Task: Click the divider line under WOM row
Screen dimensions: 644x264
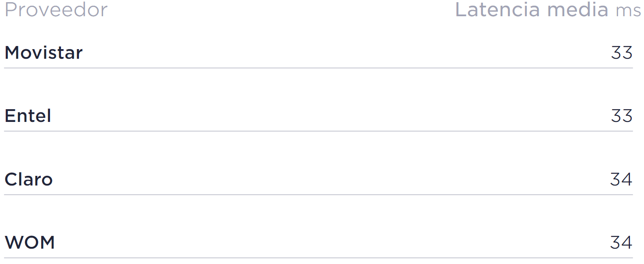Action: (x=318, y=258)
